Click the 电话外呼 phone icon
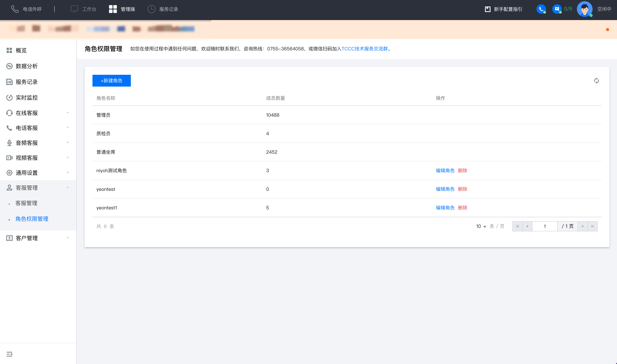Image resolution: width=617 pixels, height=364 pixels. pos(15,9)
